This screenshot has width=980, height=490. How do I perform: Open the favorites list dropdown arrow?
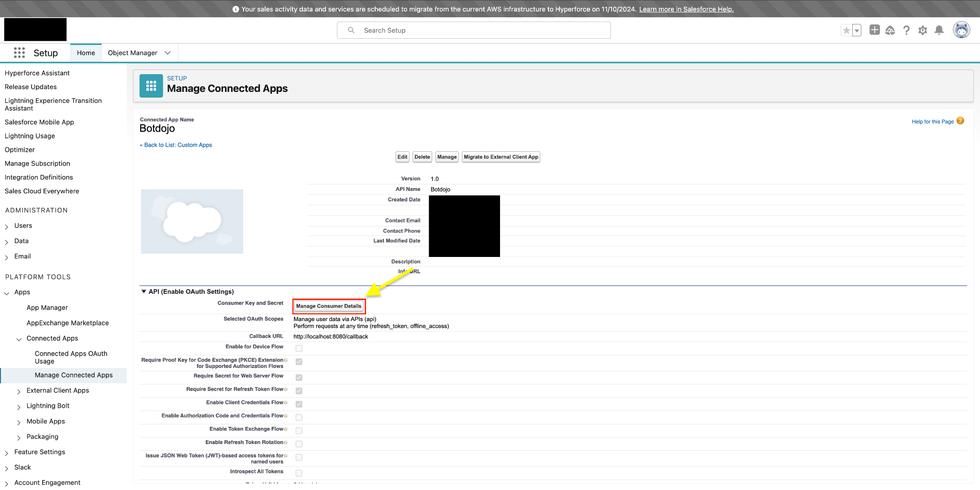(857, 31)
